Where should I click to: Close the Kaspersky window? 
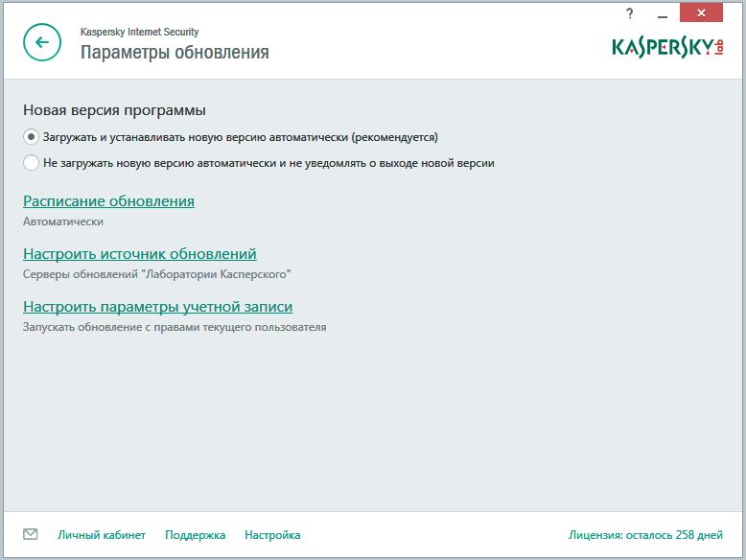[701, 12]
